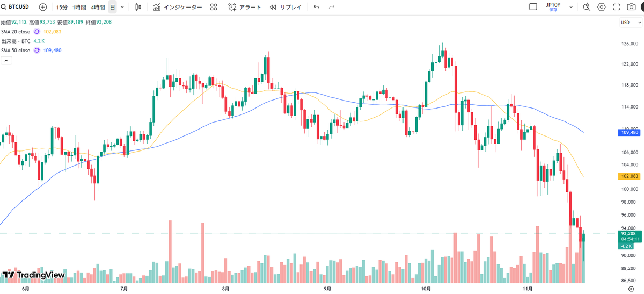
Task: Enter fullscreen mode
Action: (x=617, y=7)
